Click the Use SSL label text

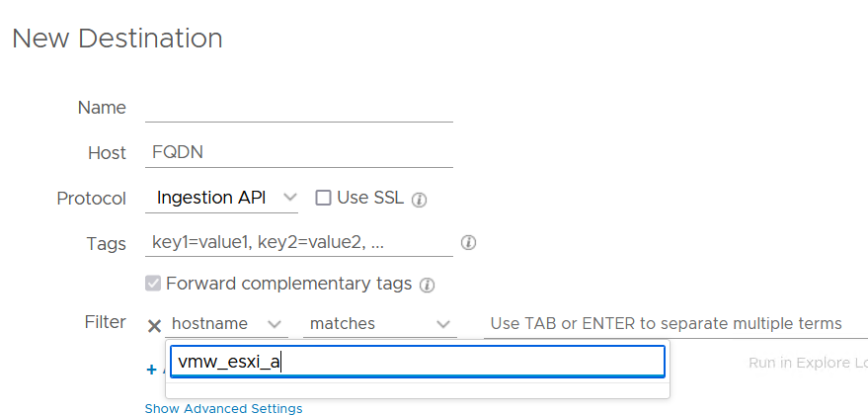[x=370, y=198]
